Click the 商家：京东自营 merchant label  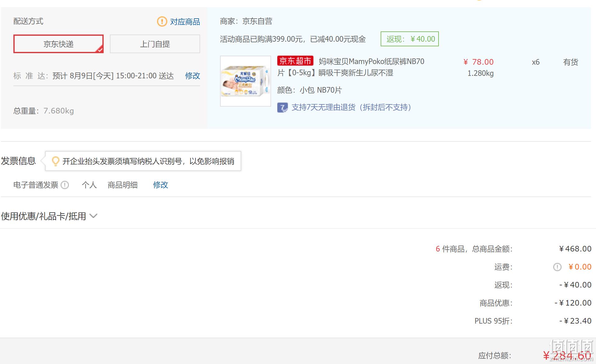pyautogui.click(x=246, y=21)
